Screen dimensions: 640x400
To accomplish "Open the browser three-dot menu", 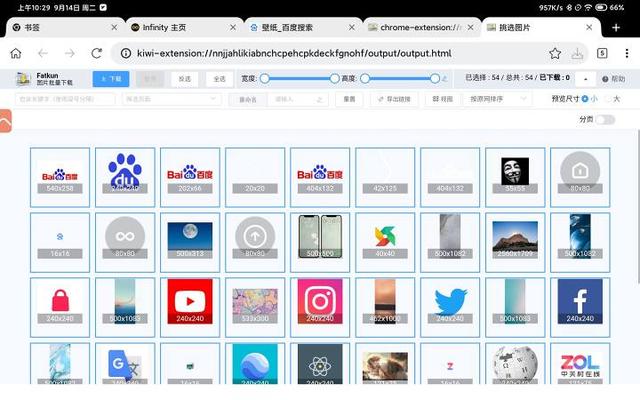I will (x=627, y=53).
